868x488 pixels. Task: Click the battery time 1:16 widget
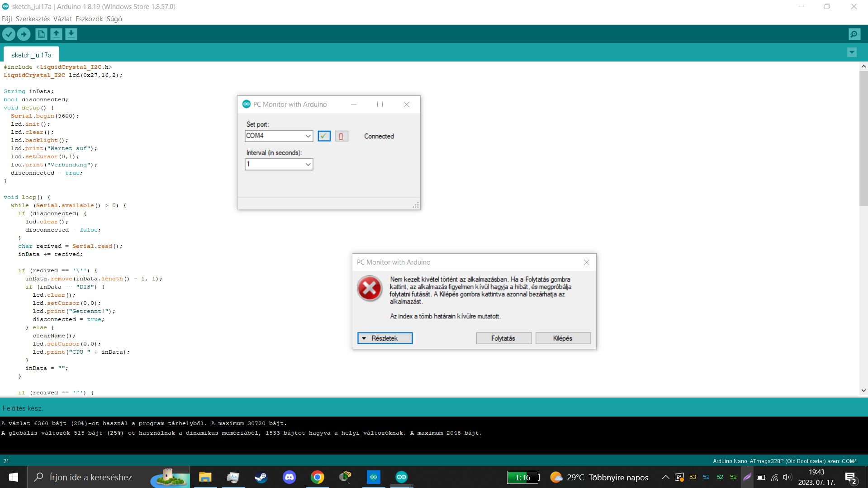[x=523, y=477]
